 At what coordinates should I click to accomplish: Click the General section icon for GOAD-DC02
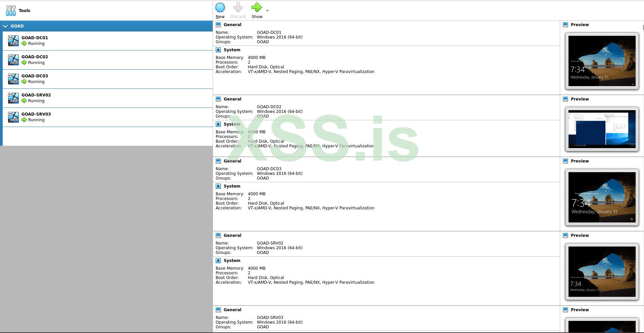point(218,99)
